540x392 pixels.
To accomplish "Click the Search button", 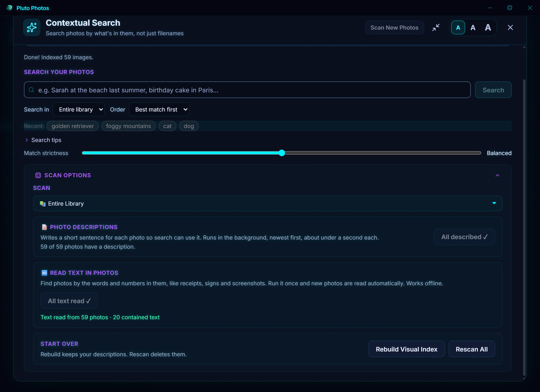I will (x=493, y=90).
